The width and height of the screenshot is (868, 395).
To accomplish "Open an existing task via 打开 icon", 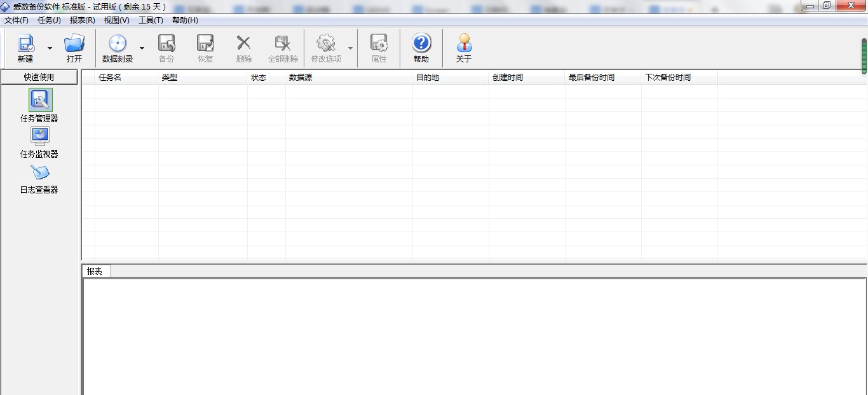I will point(74,45).
